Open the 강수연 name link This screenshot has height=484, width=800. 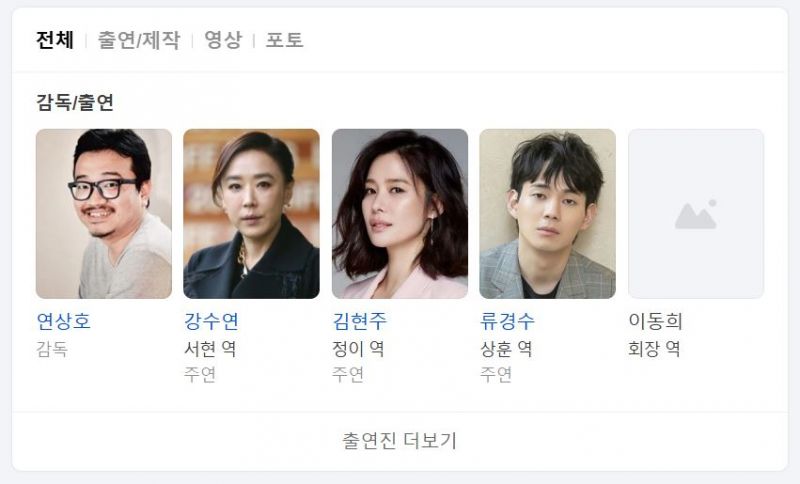(x=211, y=321)
